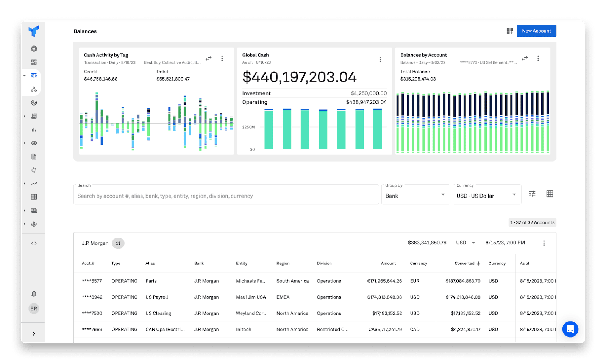Open the J.P. Morgan group three-dot menu

coord(544,243)
